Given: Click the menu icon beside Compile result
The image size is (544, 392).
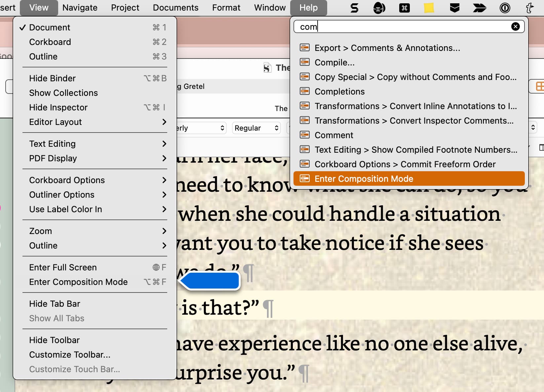Looking at the screenshot, I should (x=304, y=62).
